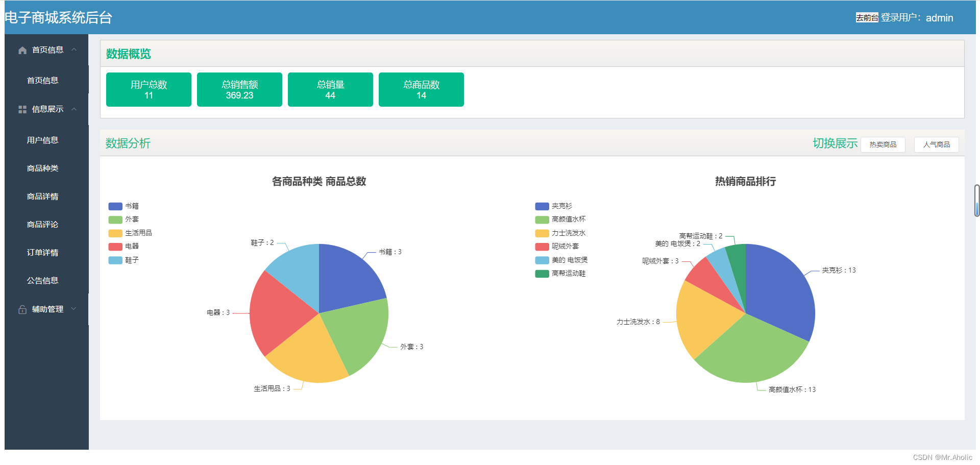Screen dimensions: 980x465
Task: Open 公告信息 in sidebar
Action: (42, 281)
